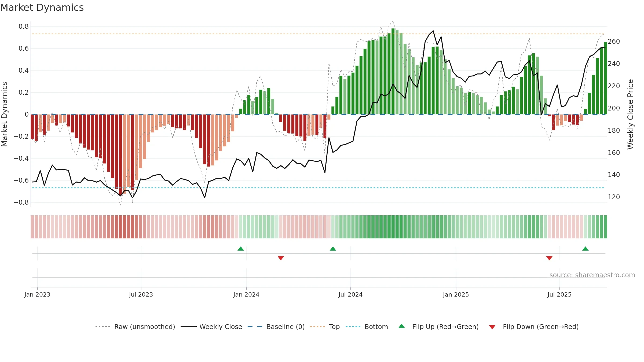Click the −0.8 left axis tick label
The height and width of the screenshot is (362, 644).
[x=21, y=202]
